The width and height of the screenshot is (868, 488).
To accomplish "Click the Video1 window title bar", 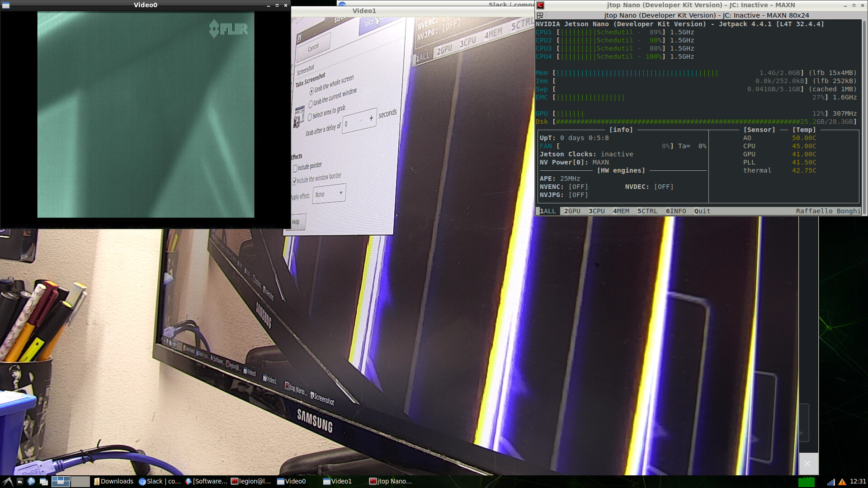I will click(364, 11).
